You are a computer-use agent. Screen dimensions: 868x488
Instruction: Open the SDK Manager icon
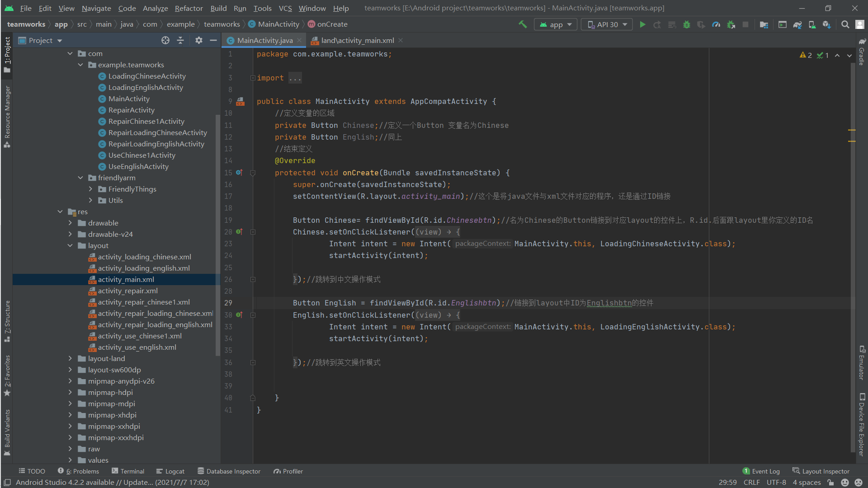826,24
